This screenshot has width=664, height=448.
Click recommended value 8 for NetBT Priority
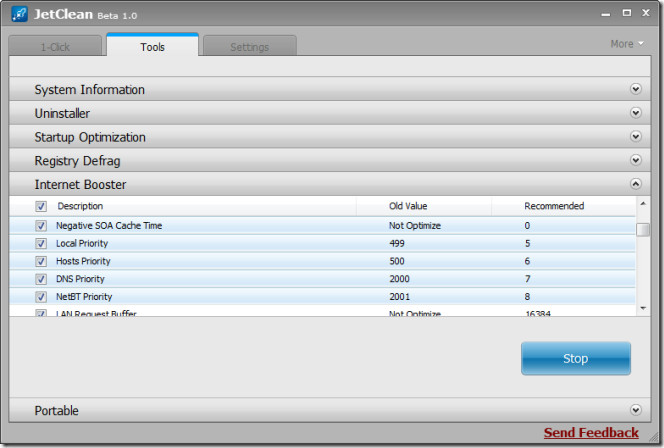point(527,297)
